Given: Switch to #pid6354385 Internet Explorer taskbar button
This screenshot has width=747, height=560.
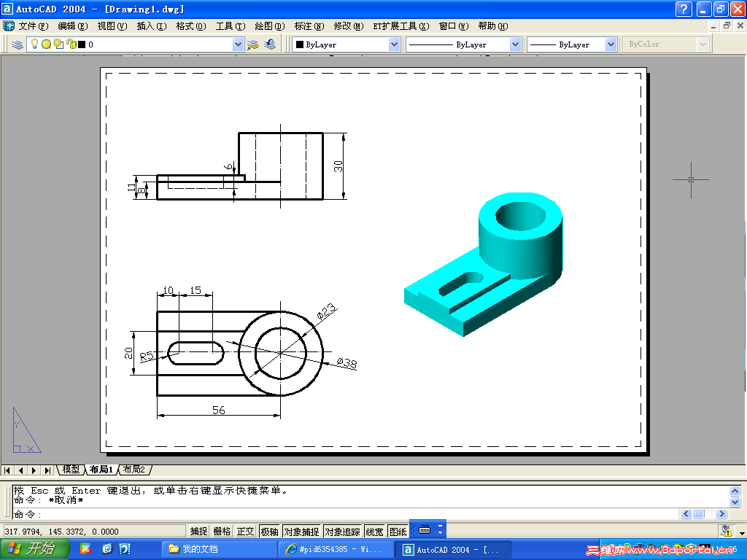Looking at the screenshot, I should point(336,549).
